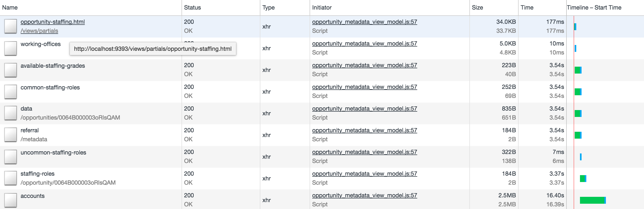Click the accounts long green timeline bar
Screen dimensions: 644x209
593,200
